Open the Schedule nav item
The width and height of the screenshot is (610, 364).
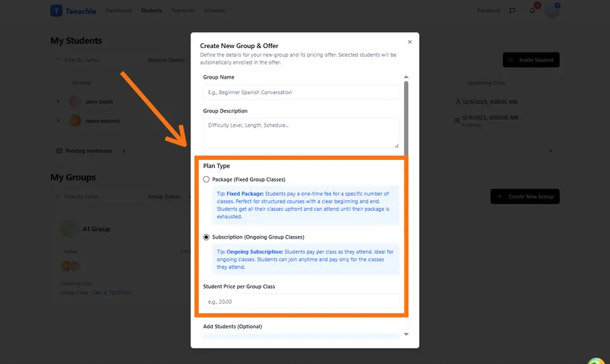click(x=214, y=10)
